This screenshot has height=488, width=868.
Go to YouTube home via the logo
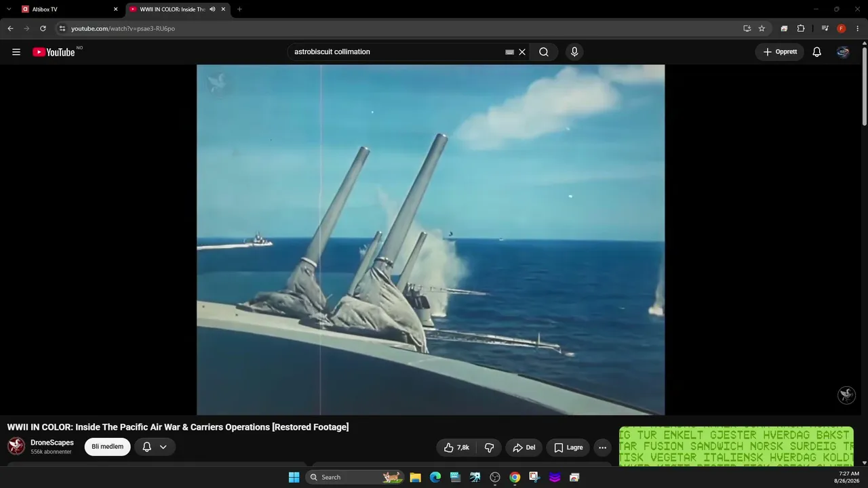tap(54, 52)
